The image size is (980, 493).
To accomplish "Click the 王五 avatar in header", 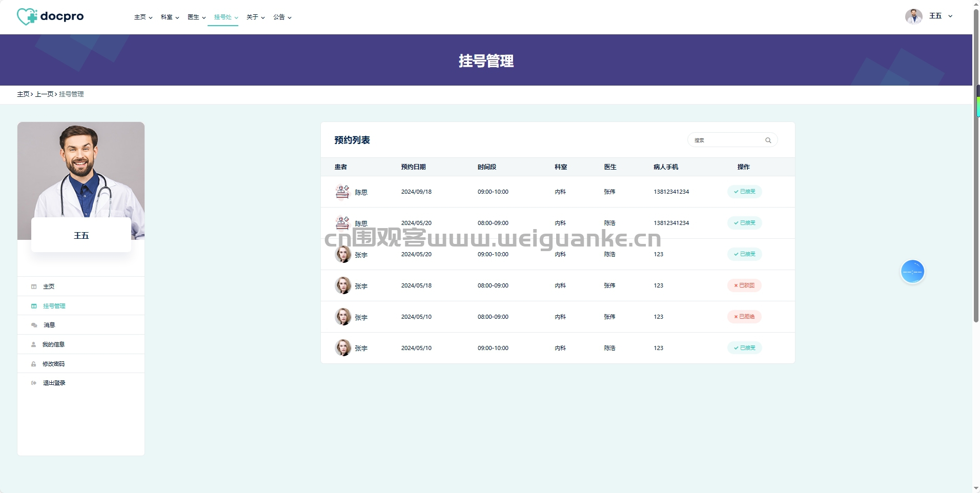I will [x=913, y=16].
